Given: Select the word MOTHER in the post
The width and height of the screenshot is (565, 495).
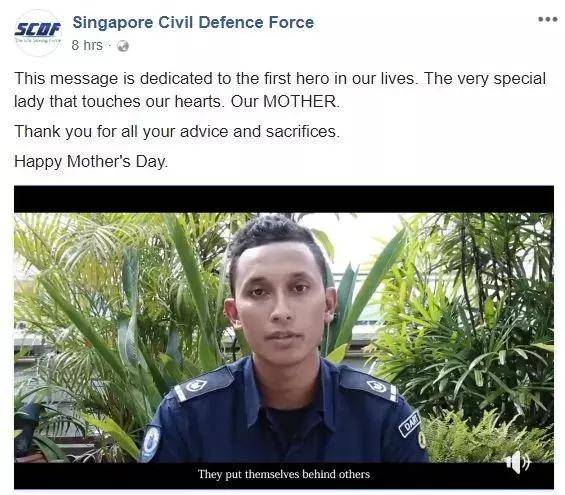Looking at the screenshot, I should (x=300, y=101).
